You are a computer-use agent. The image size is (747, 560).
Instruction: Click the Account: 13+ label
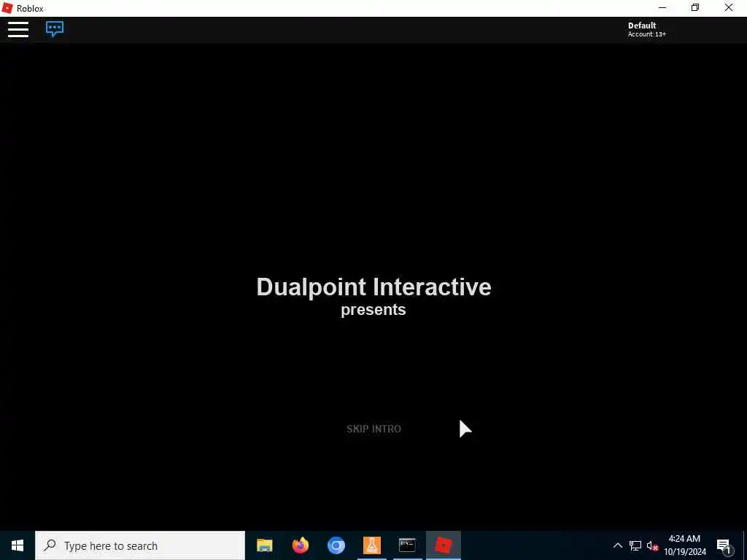pos(646,34)
